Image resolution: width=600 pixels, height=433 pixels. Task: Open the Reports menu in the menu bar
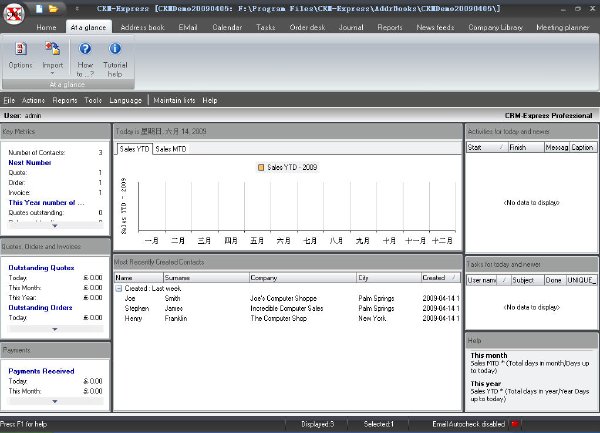(65, 100)
